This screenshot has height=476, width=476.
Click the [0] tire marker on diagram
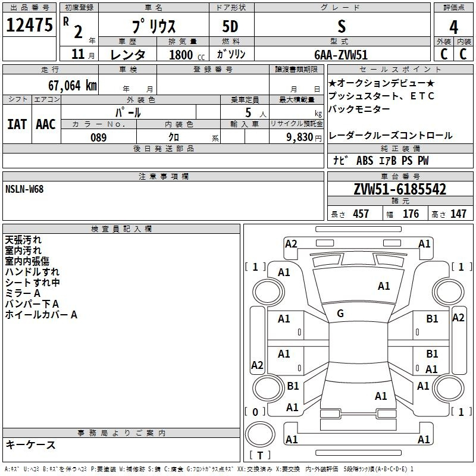click(x=255, y=412)
